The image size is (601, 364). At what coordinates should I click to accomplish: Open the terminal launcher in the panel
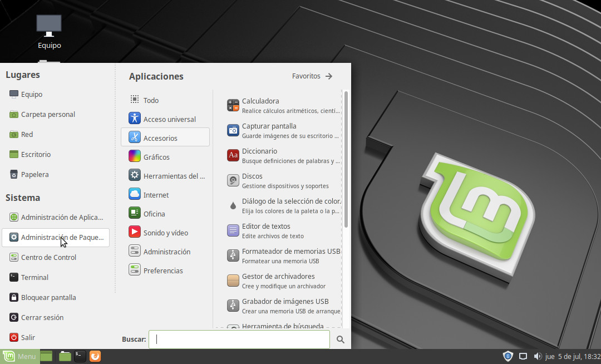(x=80, y=356)
